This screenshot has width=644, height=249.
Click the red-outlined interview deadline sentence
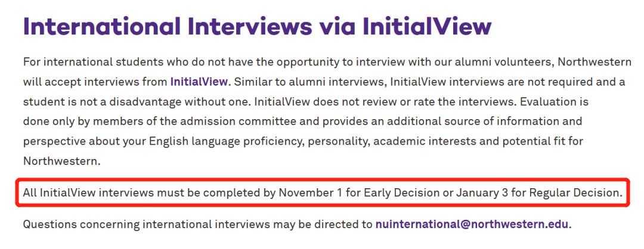click(322, 193)
